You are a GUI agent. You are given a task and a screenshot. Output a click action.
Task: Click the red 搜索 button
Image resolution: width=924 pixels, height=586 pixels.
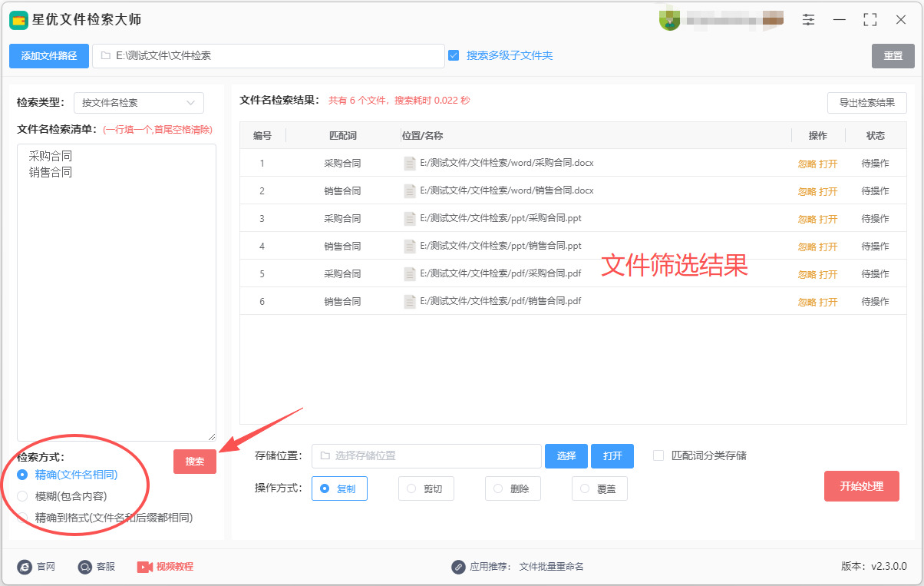(195, 462)
